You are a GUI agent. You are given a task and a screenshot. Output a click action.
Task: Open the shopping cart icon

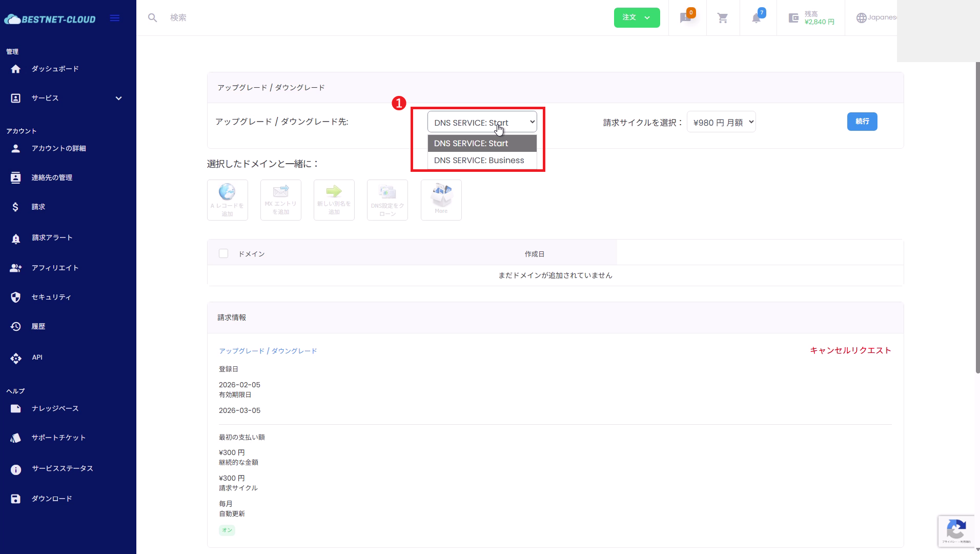723,18
